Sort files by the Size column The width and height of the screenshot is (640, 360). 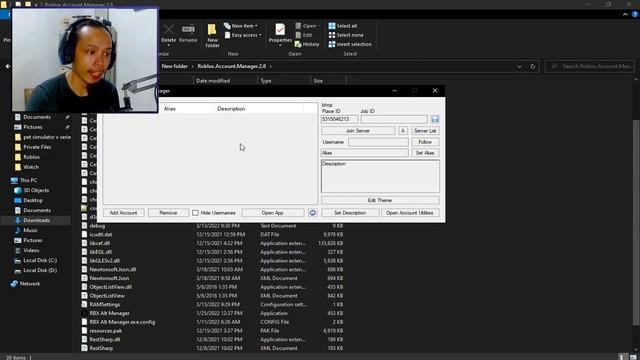coord(328,81)
